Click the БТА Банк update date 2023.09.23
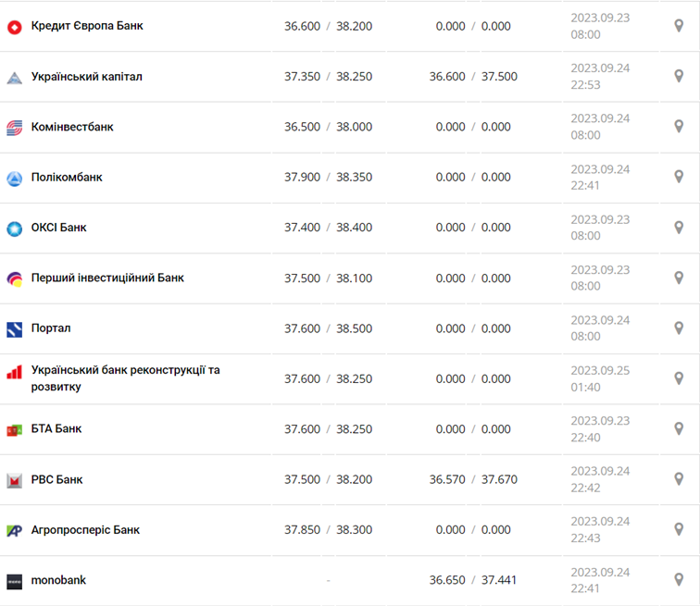Viewport: 700px width, 606px height. [600, 421]
